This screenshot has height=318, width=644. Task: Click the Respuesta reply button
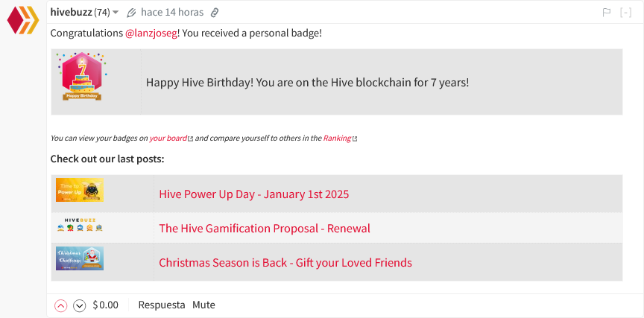[162, 305]
